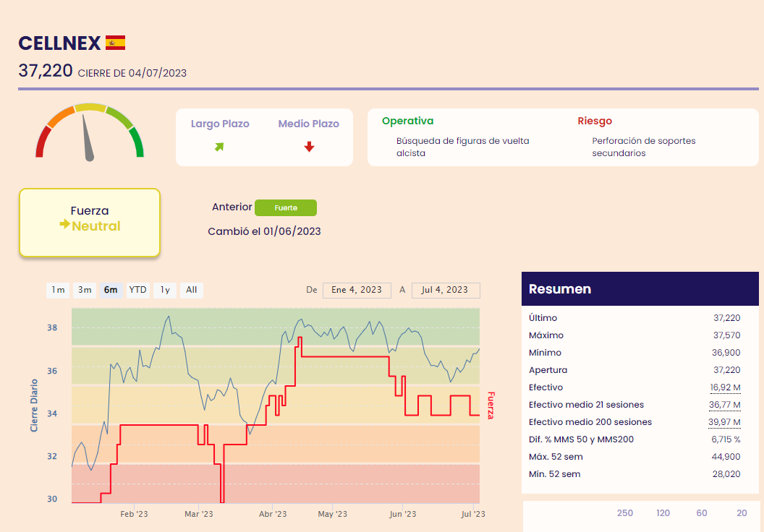Image resolution: width=764 pixels, height=532 pixels.
Task: Click the Medio Plazo label
Action: click(308, 124)
